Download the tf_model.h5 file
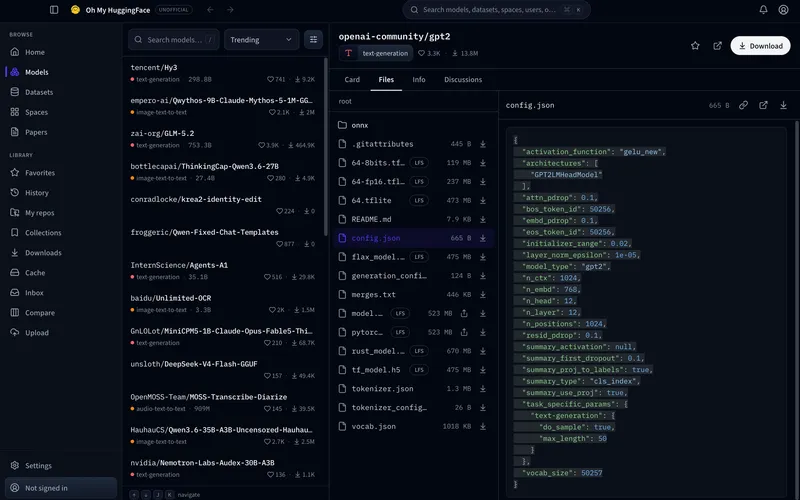Viewport: 800px width, 500px height. click(x=483, y=370)
